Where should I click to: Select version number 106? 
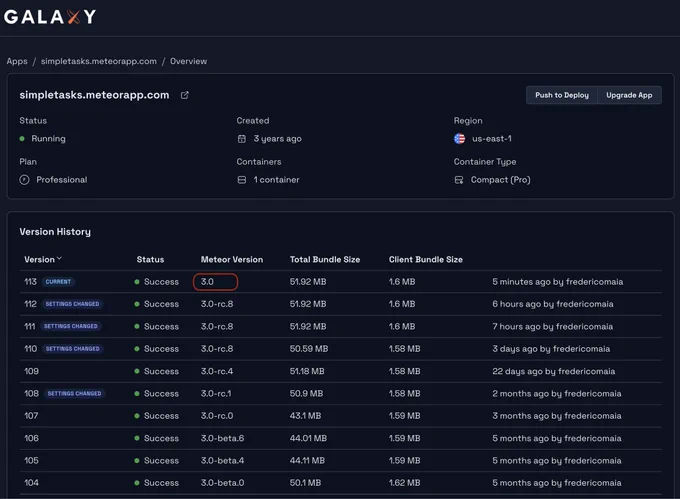click(31, 438)
